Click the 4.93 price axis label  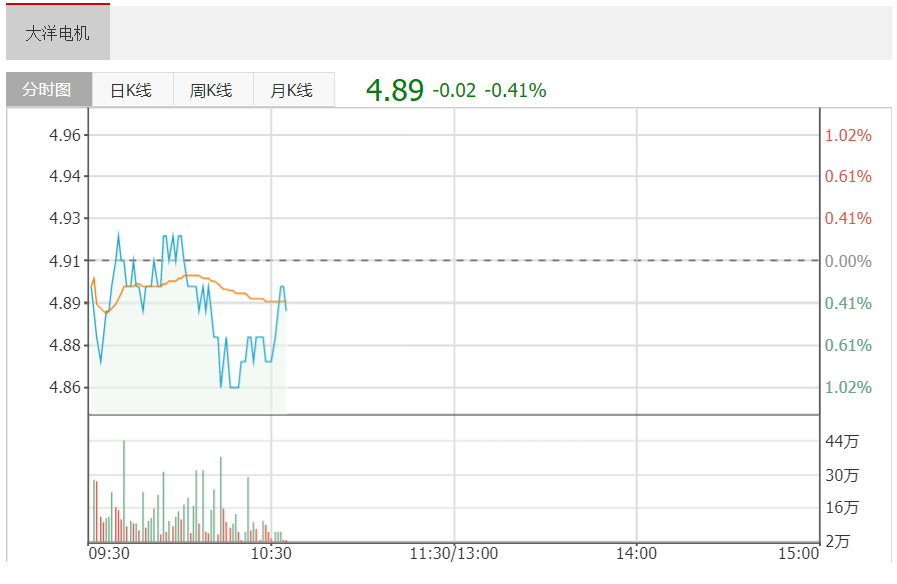(65, 218)
